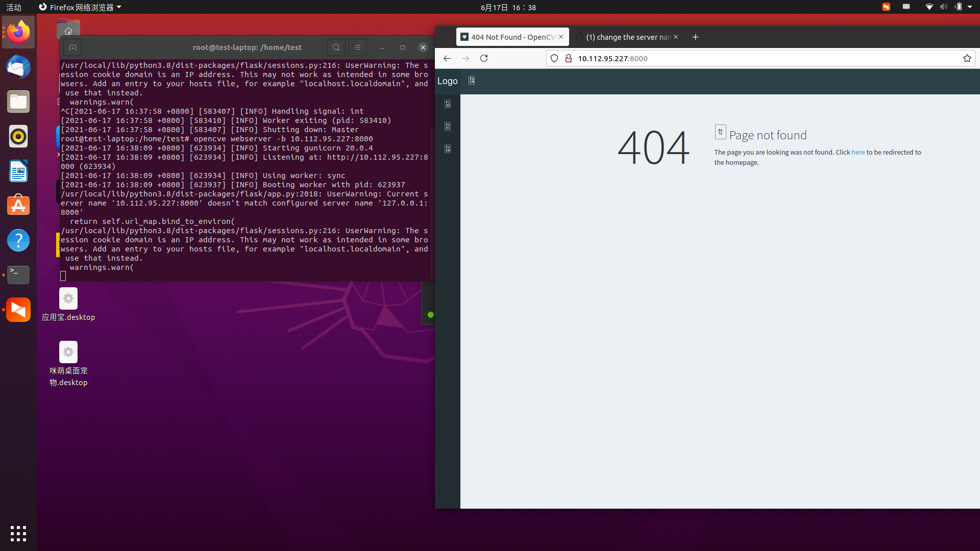Open the first sidebar menu icon

click(x=448, y=104)
